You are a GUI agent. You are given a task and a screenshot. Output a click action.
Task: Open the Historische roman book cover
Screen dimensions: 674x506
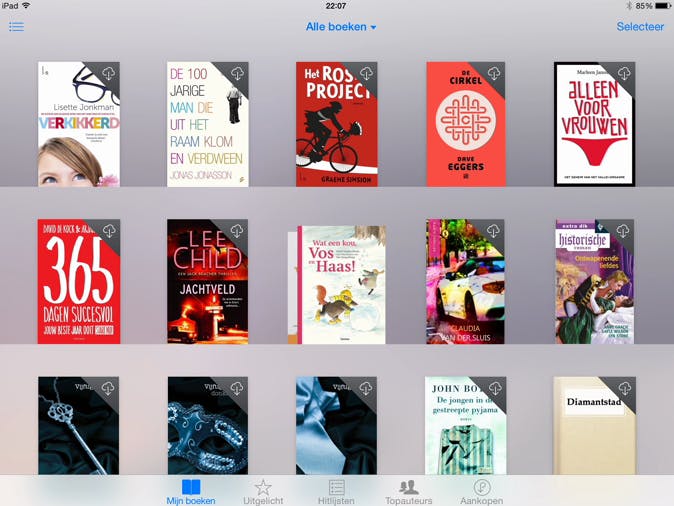pyautogui.click(x=594, y=282)
